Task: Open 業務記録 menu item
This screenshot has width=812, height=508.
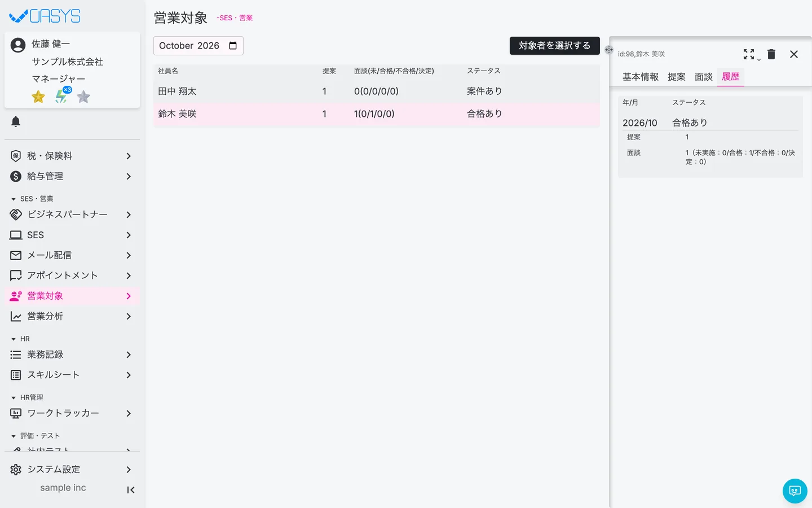Action: (x=72, y=354)
